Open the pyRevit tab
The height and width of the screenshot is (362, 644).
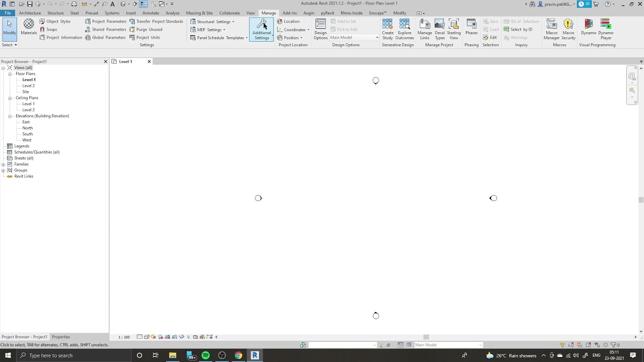(327, 13)
